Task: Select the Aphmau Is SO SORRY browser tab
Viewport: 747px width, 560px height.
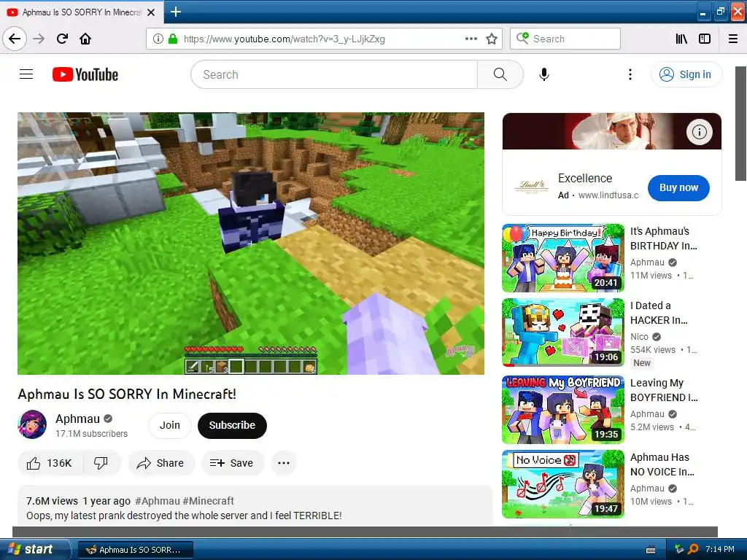Action: coord(82,12)
